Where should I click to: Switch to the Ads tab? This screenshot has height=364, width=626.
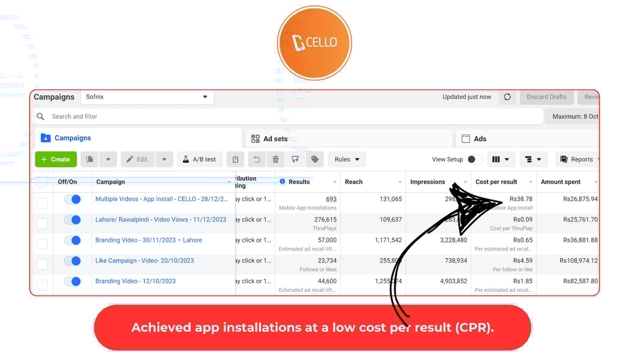527,139
